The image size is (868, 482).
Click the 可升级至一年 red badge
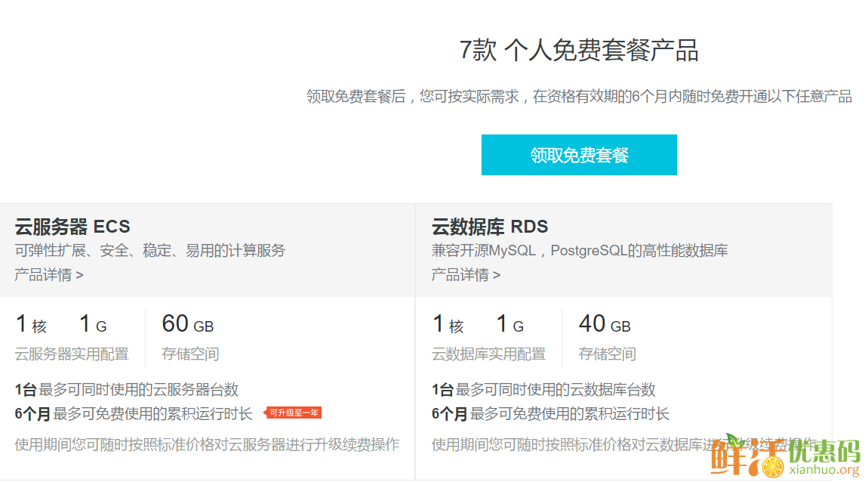pos(293,412)
